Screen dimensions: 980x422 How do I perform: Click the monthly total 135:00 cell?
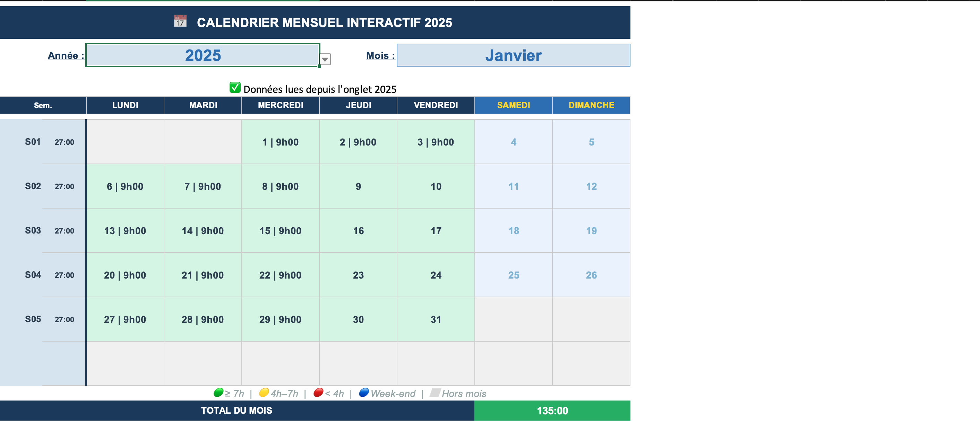(x=552, y=411)
